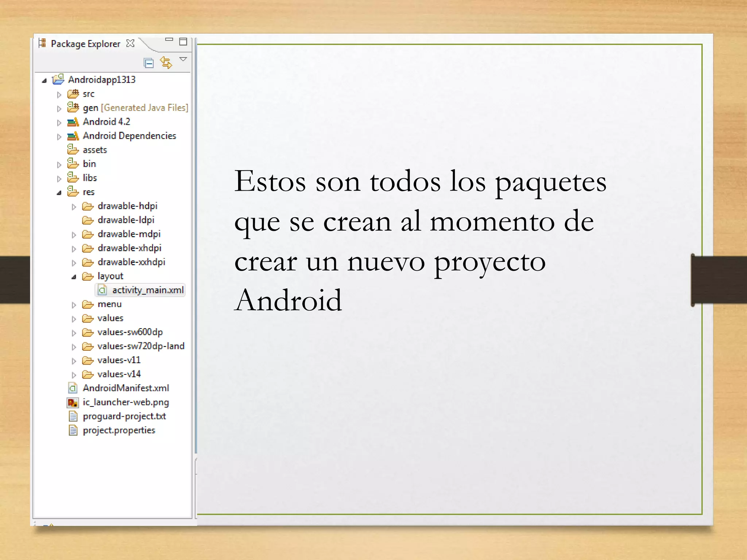This screenshot has width=747, height=560.
Task: Expand the Android Dependencies arrow
Action: pyautogui.click(x=59, y=137)
